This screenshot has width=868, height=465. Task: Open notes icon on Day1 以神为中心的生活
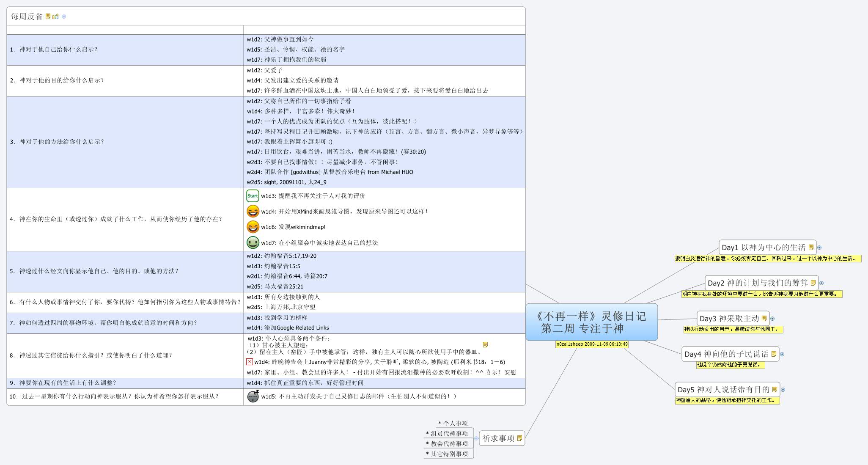pyautogui.click(x=810, y=247)
